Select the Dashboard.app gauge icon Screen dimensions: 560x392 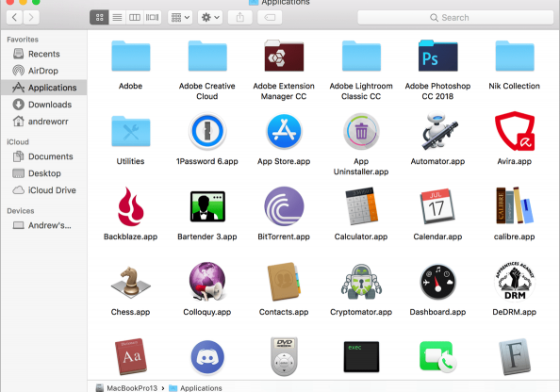[437, 282]
